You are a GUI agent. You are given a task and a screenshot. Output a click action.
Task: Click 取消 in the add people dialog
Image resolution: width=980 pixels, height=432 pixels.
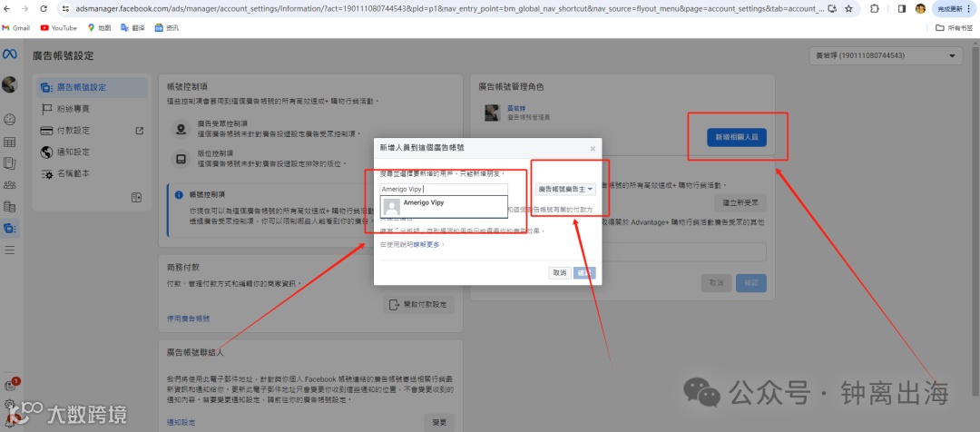pos(559,273)
